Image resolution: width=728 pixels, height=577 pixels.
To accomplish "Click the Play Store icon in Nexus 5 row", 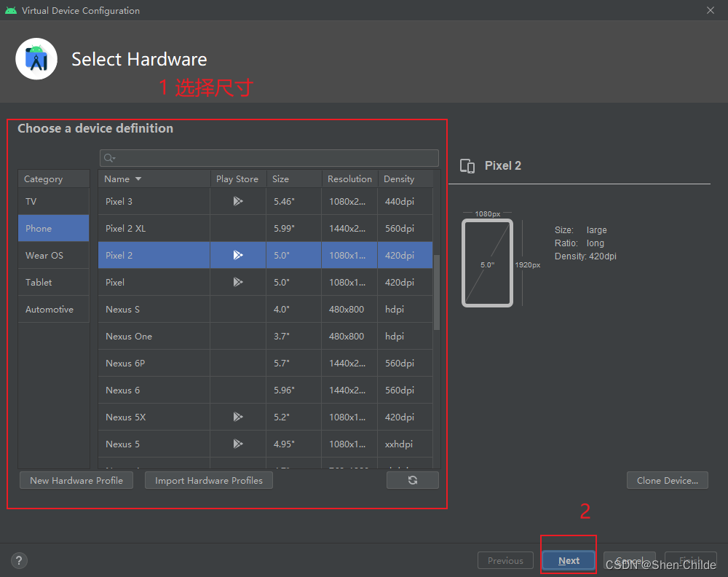I will coord(238,444).
